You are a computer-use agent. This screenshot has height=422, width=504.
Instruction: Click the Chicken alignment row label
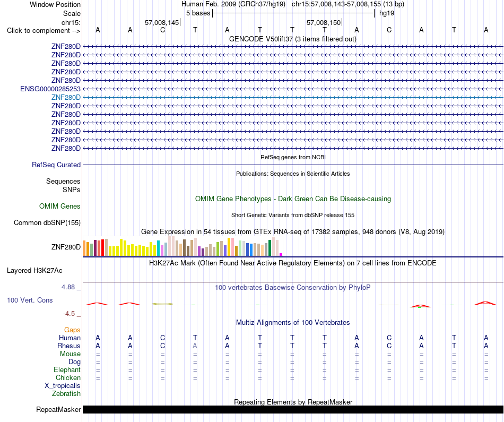click(x=68, y=377)
